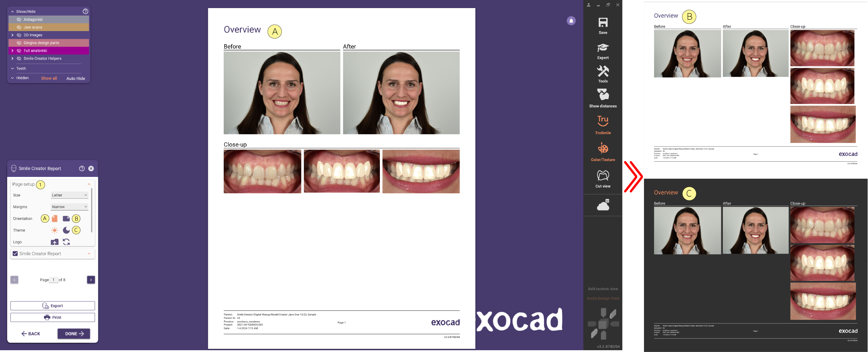Click the AI cloud icon
868x352 pixels.
click(x=602, y=205)
